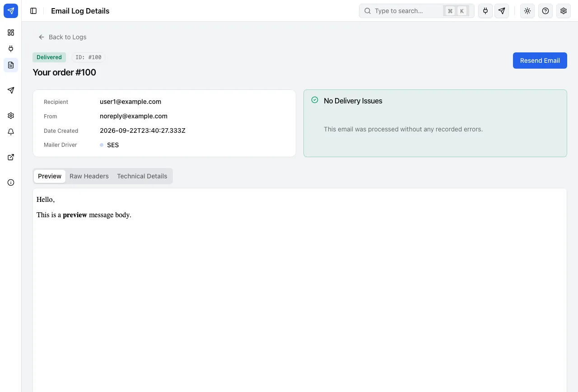This screenshot has width=578, height=392.
Task: Open the info circle icon in sidebar
Action: coord(11,182)
